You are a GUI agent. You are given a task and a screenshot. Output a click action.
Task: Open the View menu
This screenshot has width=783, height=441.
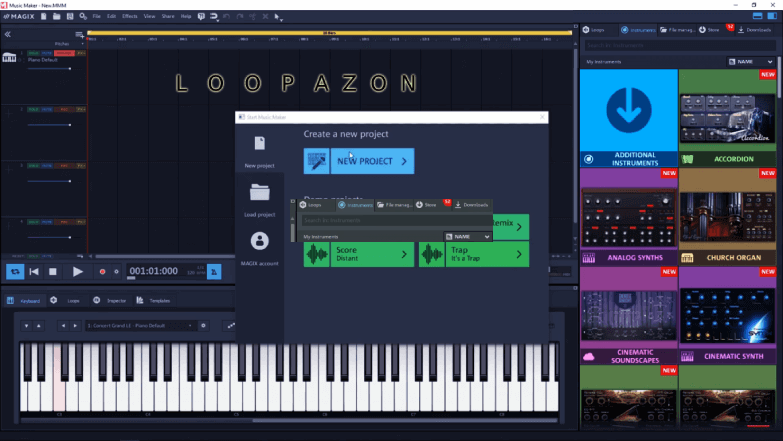click(x=149, y=16)
